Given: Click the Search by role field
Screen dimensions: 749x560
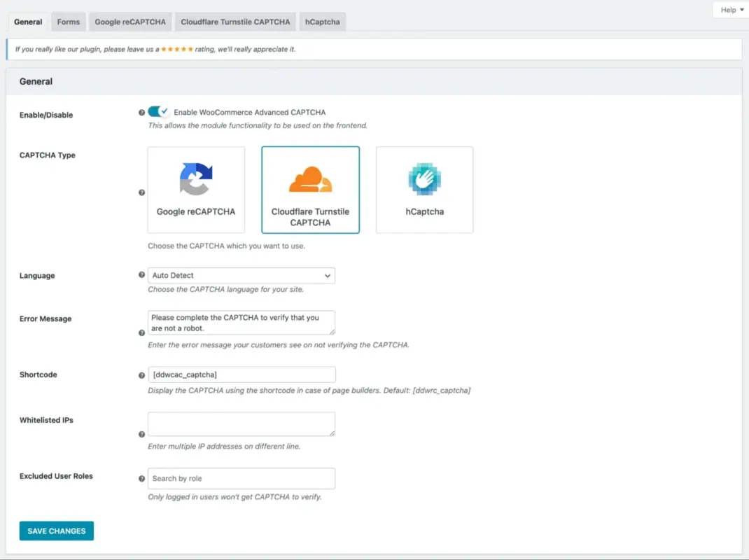Looking at the screenshot, I should [x=241, y=478].
